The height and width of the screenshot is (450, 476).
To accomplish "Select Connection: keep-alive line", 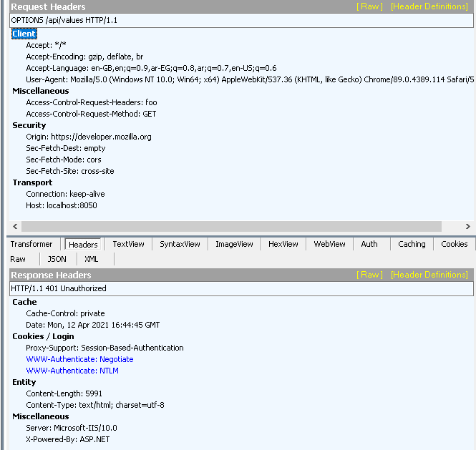I will (x=65, y=194).
